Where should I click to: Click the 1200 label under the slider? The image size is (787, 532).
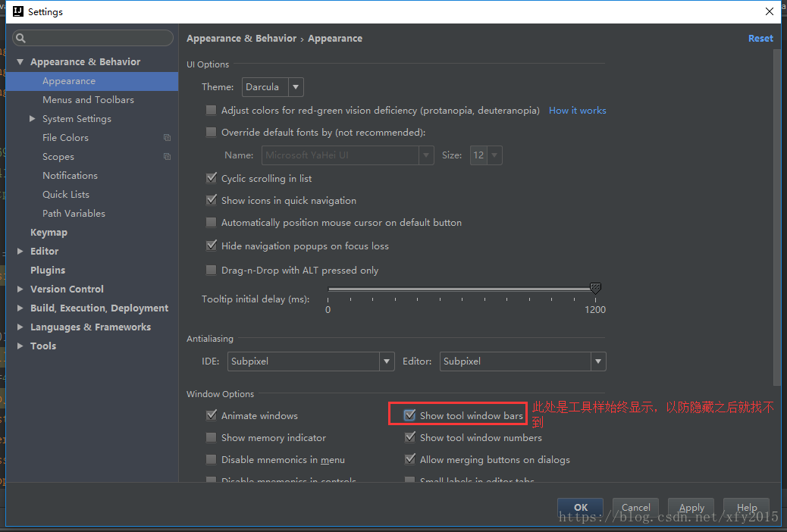595,310
